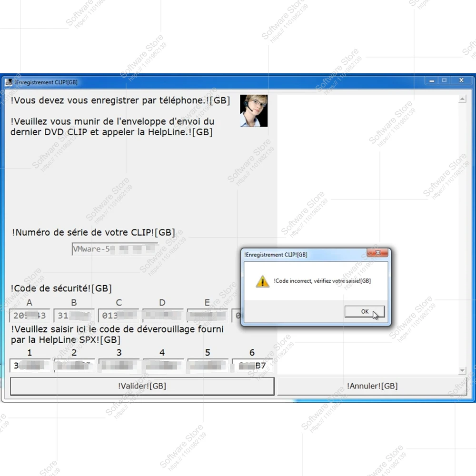
Task: Click unlock code field 5
Action: pos(208,366)
